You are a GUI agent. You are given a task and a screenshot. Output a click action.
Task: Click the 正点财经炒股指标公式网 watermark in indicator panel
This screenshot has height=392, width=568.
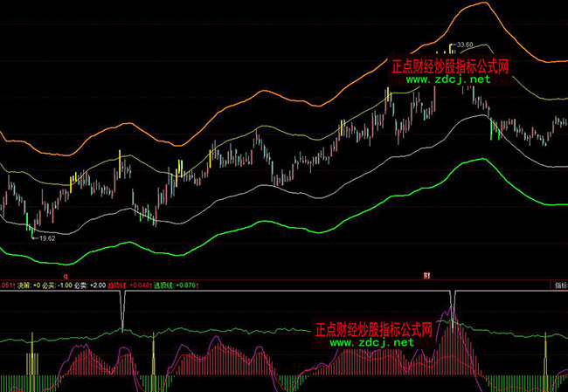point(373,330)
